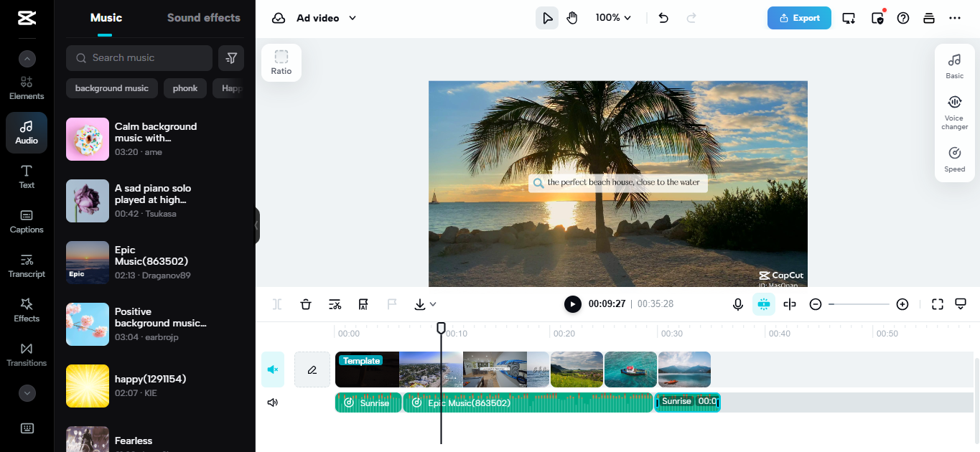Open the CapCut home logo
Viewport: 980px width, 452px height.
click(27, 17)
